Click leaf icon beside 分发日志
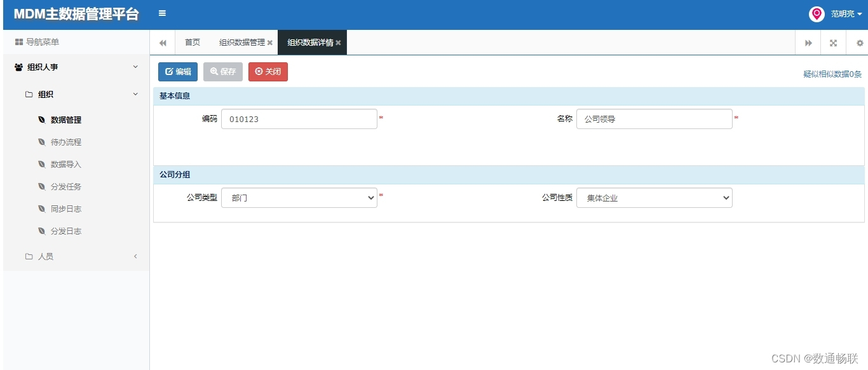 42,231
